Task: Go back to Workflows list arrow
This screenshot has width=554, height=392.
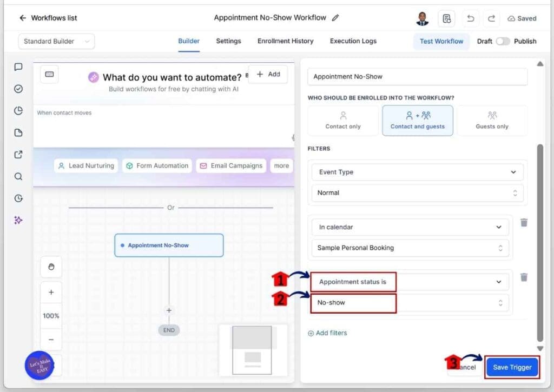Action: 23,18
